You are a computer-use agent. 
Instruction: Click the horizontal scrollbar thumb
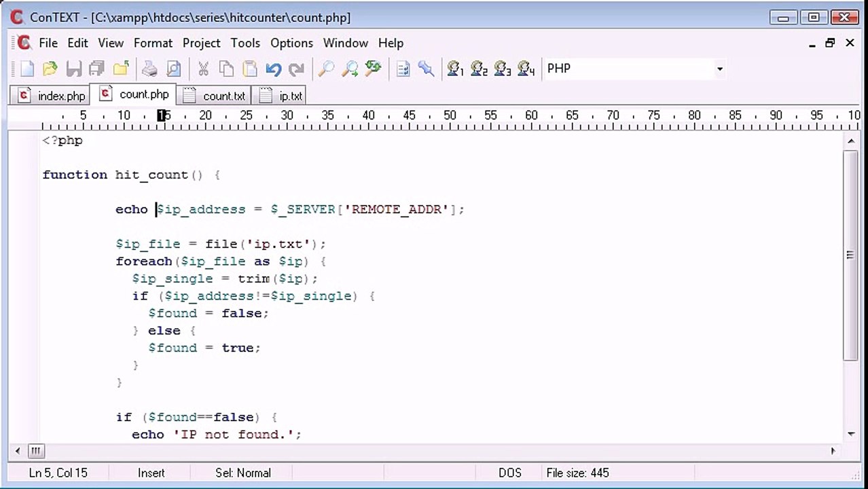coord(35,450)
